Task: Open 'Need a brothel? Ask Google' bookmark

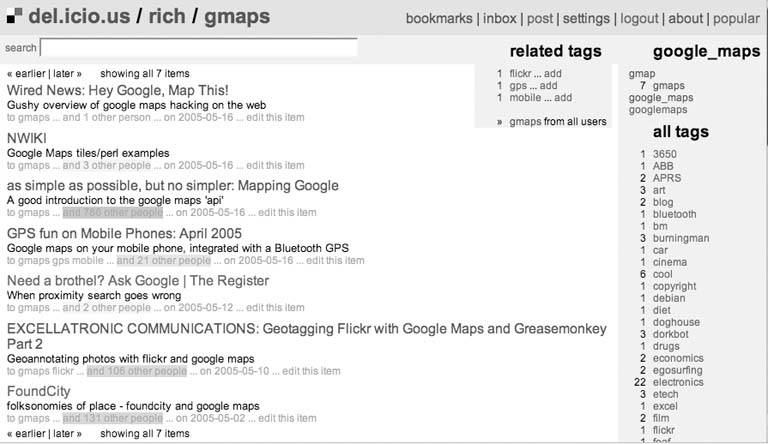Action: click(138, 281)
